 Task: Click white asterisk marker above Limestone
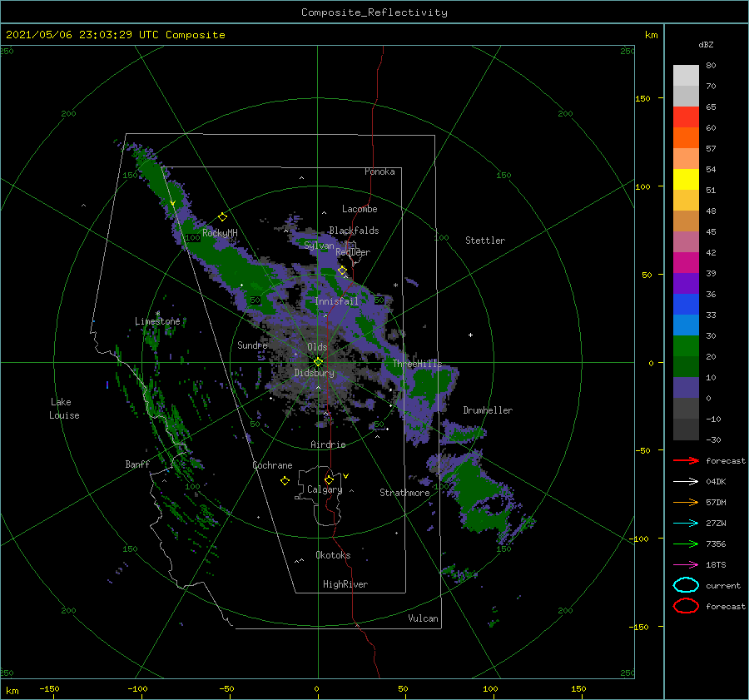(157, 314)
